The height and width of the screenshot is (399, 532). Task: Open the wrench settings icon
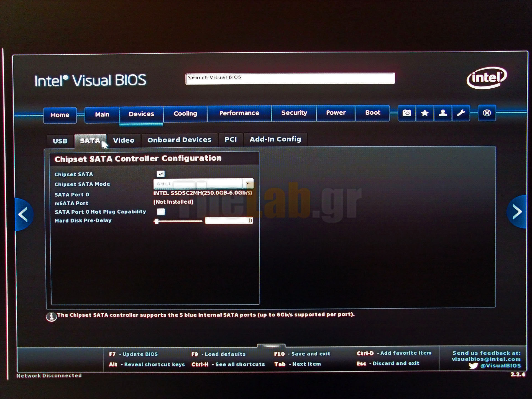click(461, 113)
